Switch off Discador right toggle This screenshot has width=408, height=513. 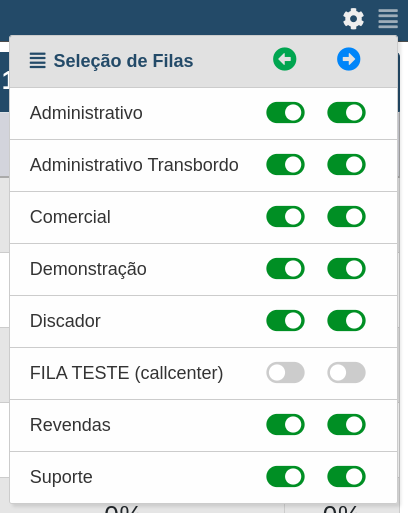click(346, 321)
